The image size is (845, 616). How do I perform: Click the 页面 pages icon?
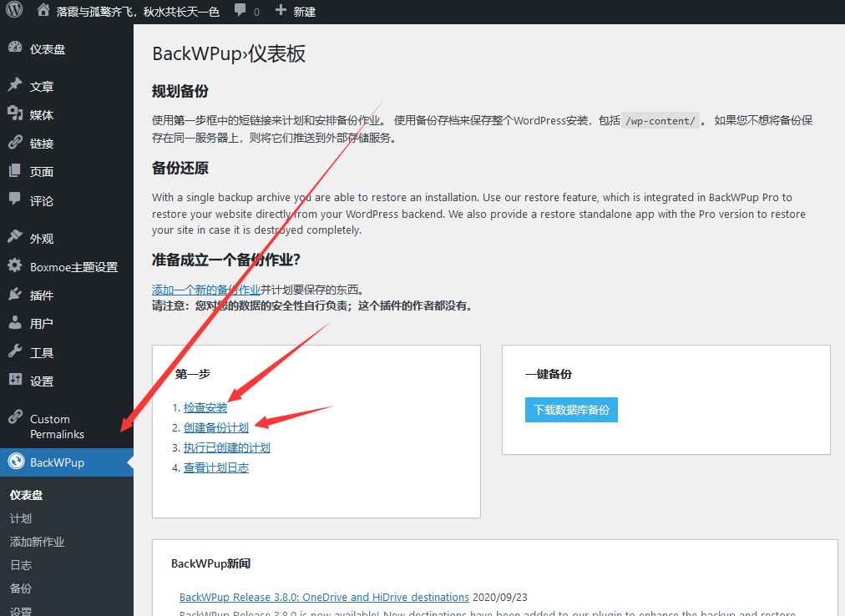click(x=15, y=170)
